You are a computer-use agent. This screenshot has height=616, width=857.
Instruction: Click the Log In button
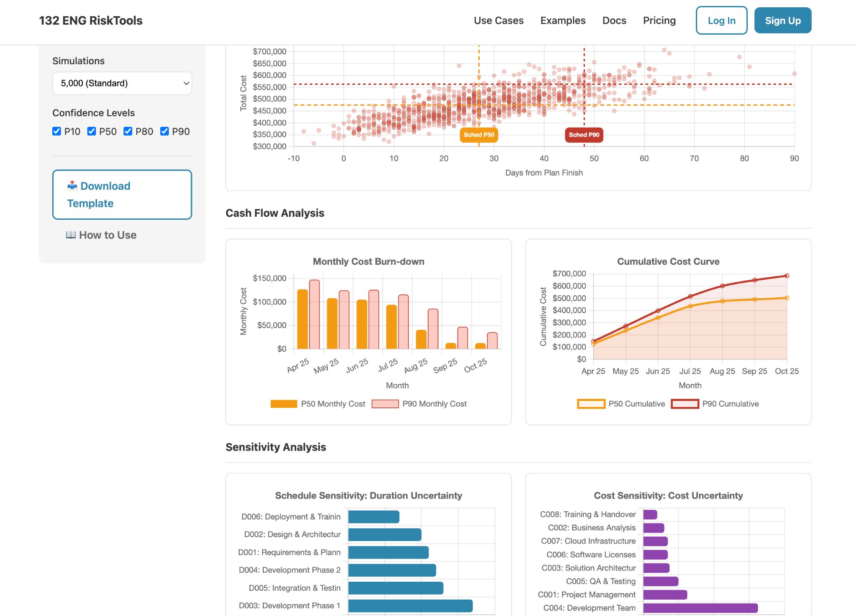pos(721,20)
